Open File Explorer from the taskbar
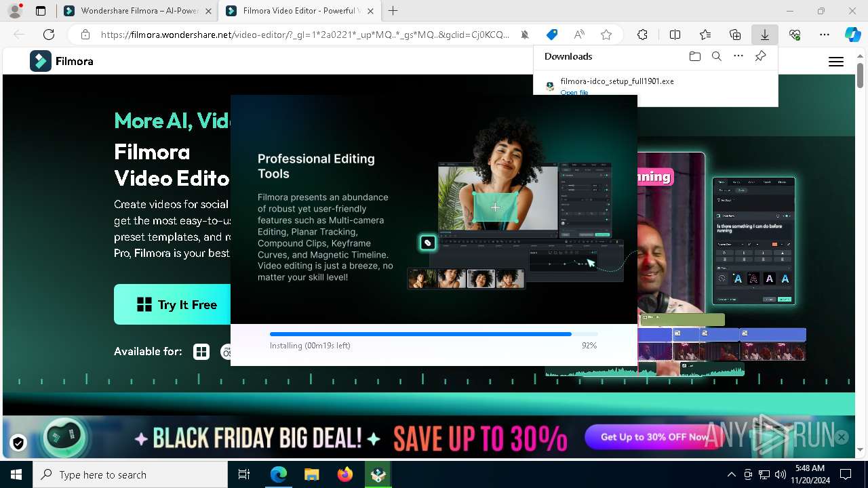 coord(311,474)
